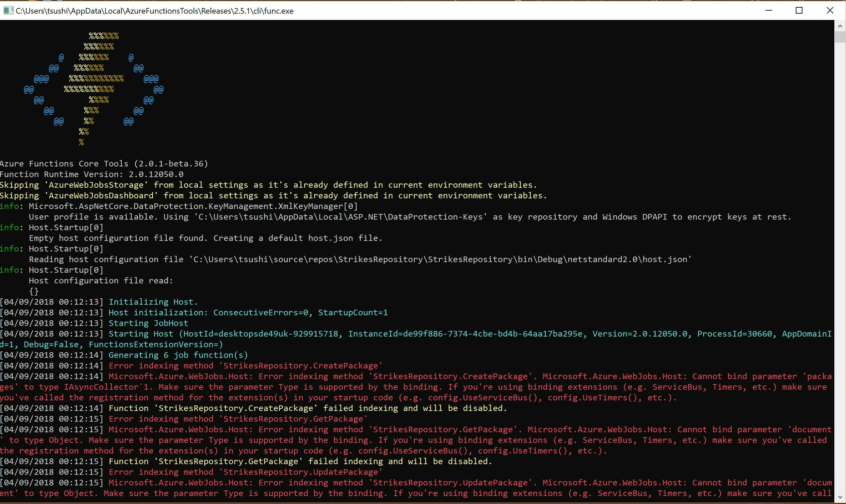
Task: Click the GetPackage 'failed indexing' yellow message
Action: (x=300, y=461)
